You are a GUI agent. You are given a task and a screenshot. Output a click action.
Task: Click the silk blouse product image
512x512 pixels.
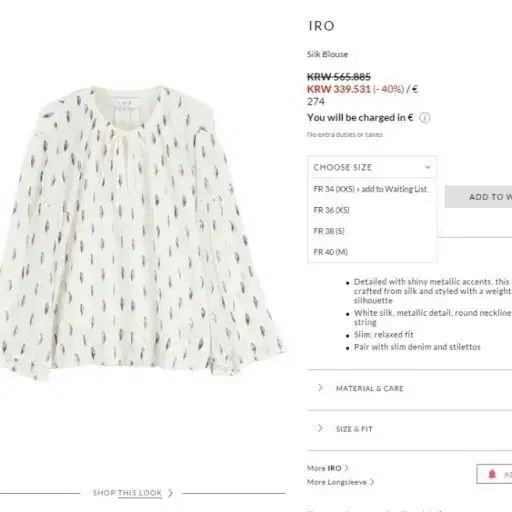142,232
